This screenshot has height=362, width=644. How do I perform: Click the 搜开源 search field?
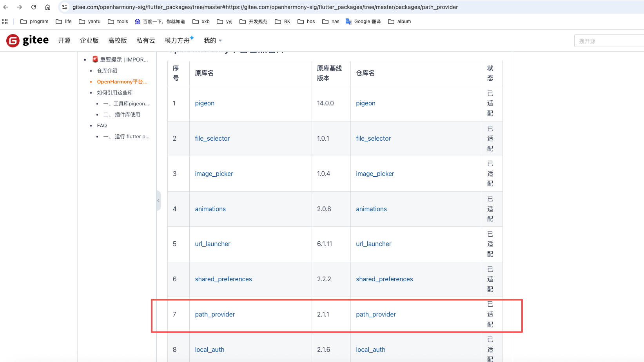[608, 41]
